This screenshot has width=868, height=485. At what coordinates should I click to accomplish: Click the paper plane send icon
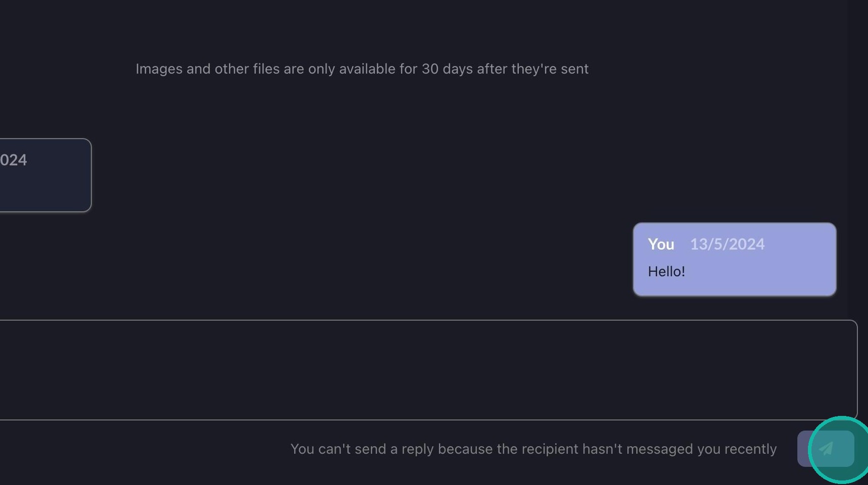pyautogui.click(x=826, y=449)
